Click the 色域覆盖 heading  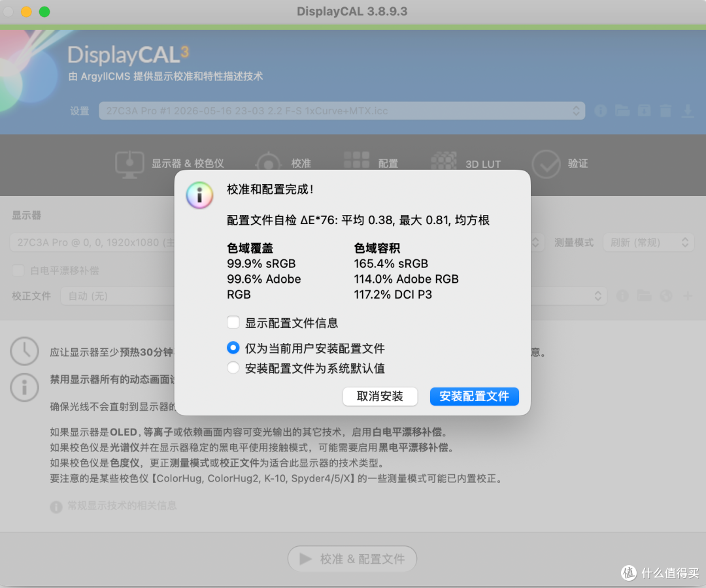coord(250,248)
